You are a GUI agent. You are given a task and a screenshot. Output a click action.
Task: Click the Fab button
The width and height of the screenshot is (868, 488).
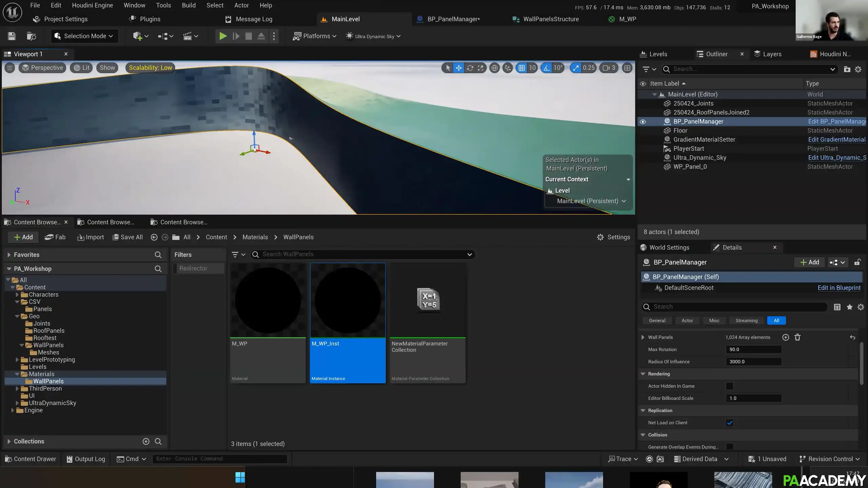click(x=55, y=237)
